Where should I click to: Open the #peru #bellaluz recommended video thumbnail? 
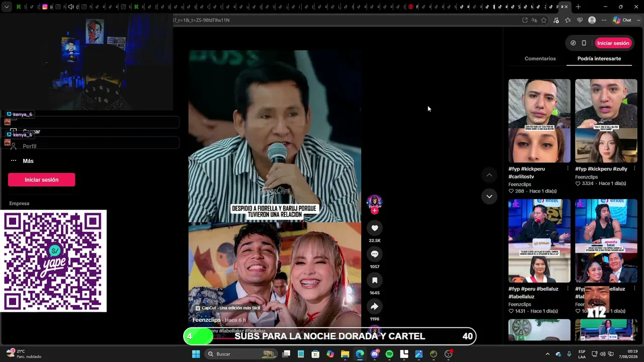[x=539, y=241]
